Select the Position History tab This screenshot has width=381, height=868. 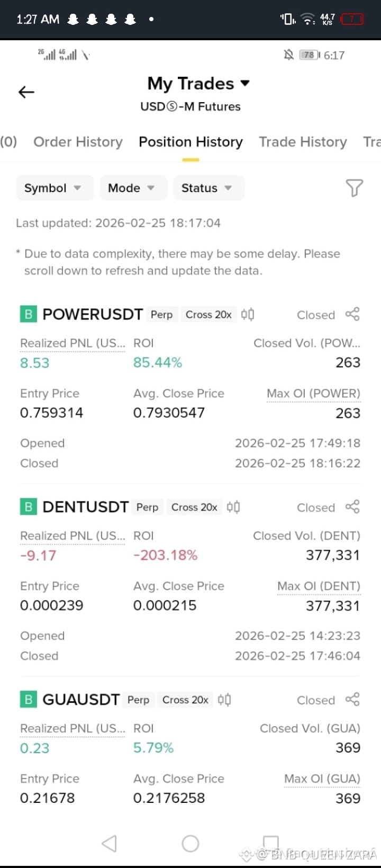tap(190, 142)
